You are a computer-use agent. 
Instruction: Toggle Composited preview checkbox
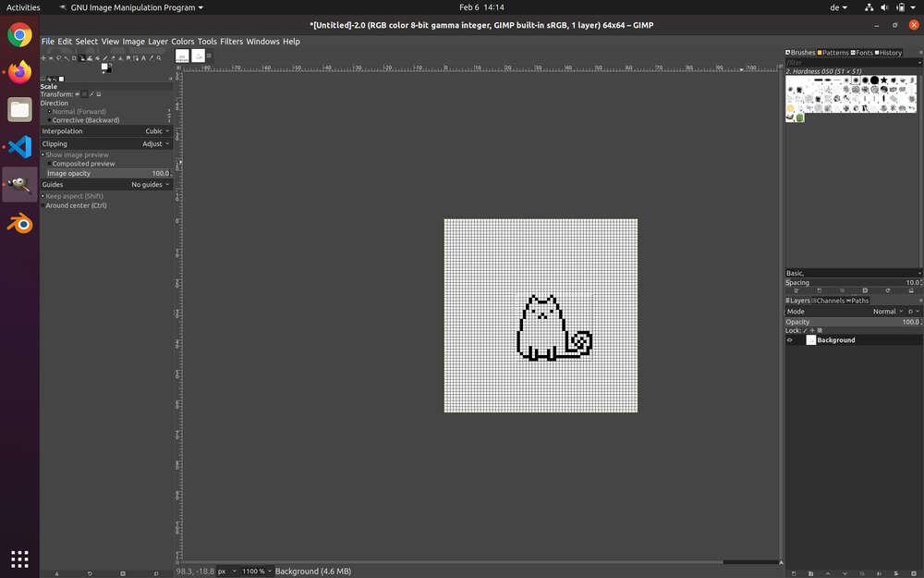pyautogui.click(x=80, y=164)
